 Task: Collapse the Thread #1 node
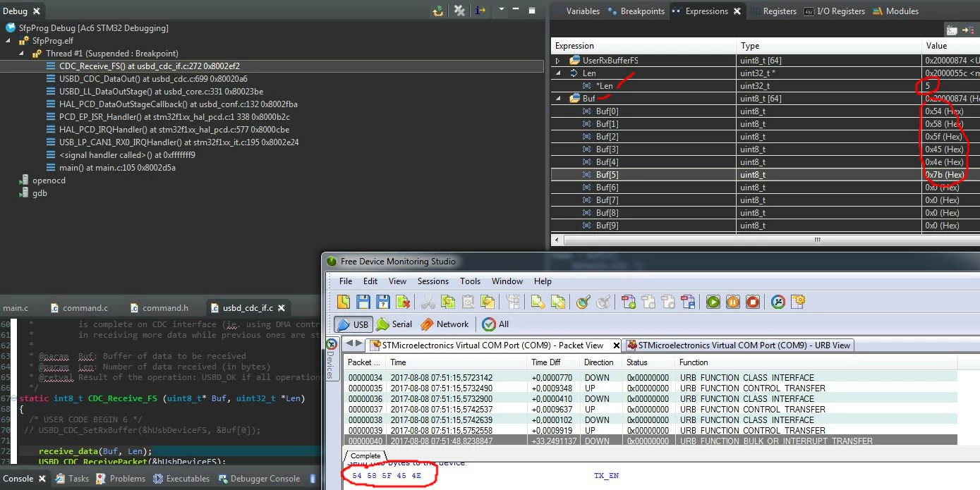20,54
